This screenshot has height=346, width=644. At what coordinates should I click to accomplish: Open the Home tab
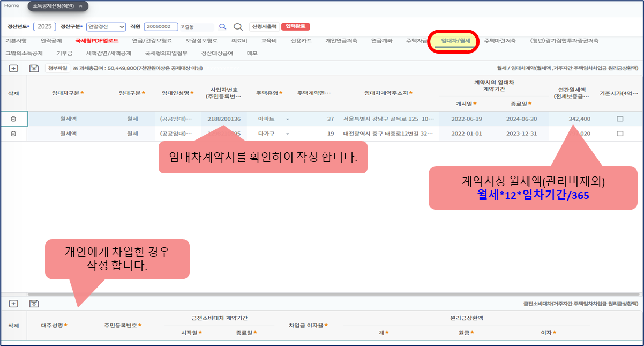pyautogui.click(x=11, y=5)
